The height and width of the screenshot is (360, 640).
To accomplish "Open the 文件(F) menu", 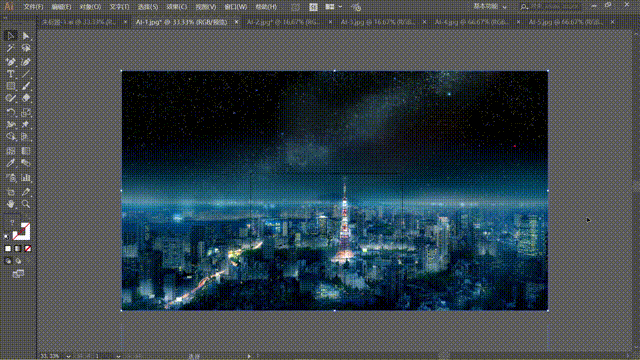I will (33, 7).
